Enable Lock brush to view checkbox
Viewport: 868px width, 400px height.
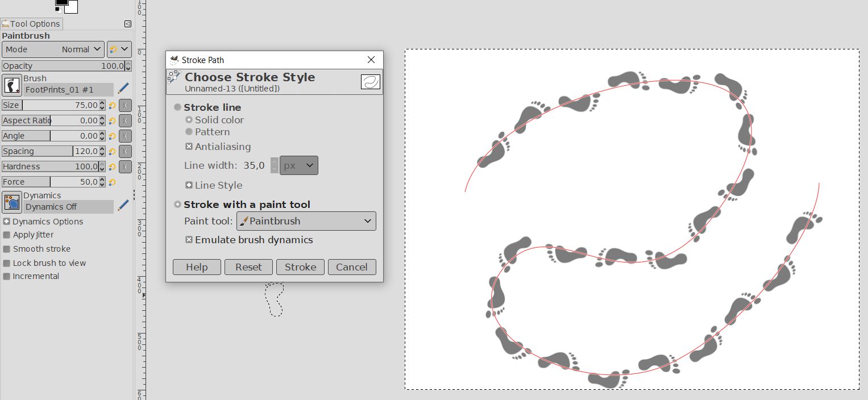(6, 263)
